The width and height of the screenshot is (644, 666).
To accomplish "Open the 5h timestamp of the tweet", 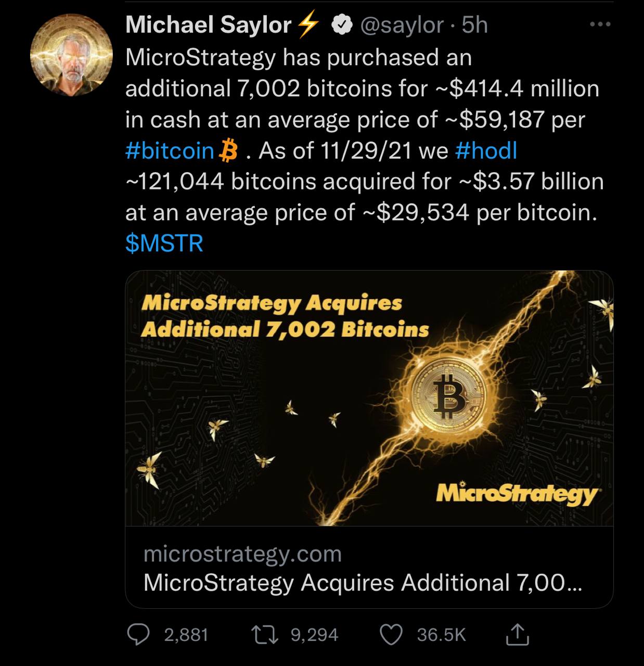I will pyautogui.click(x=474, y=25).
